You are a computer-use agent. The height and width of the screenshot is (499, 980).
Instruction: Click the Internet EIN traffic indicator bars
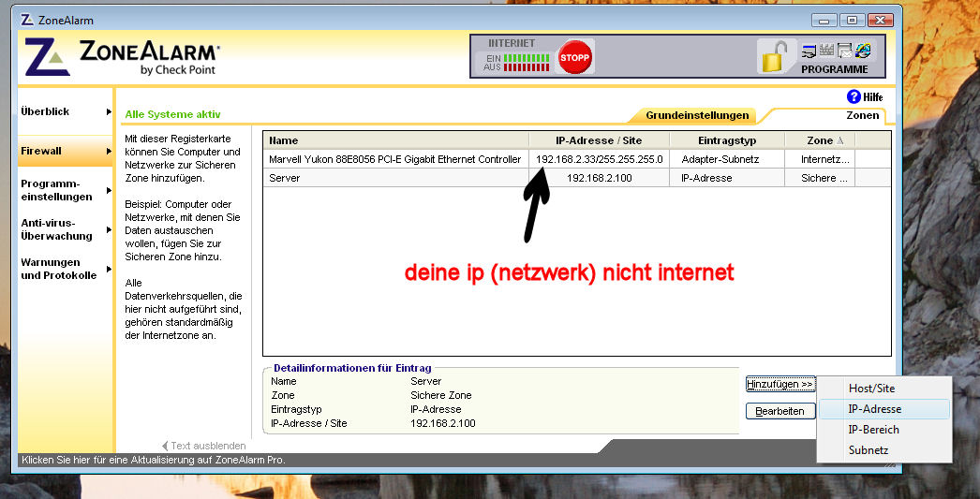527,57
